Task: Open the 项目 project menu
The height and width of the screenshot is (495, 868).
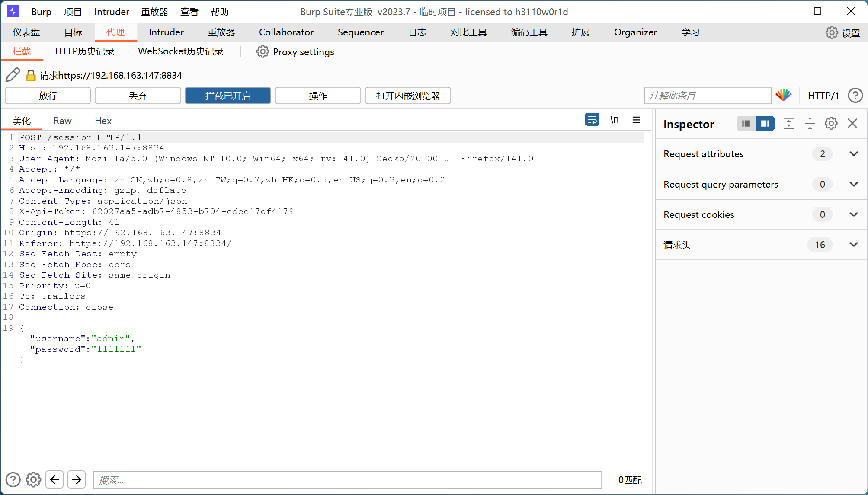Action: [x=73, y=12]
